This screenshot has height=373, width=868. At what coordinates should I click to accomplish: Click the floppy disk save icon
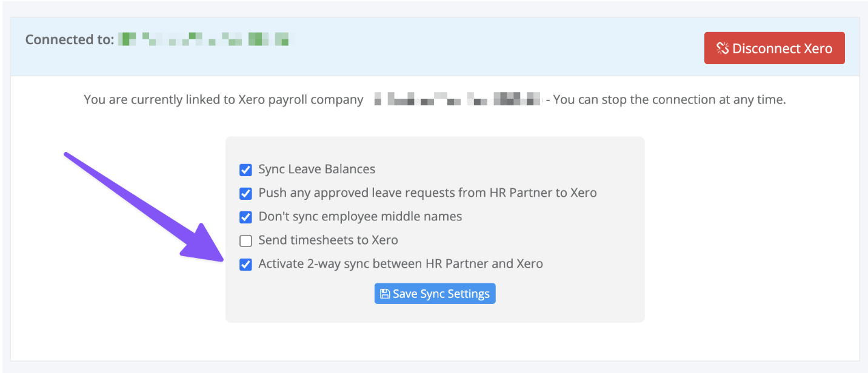[x=384, y=294]
